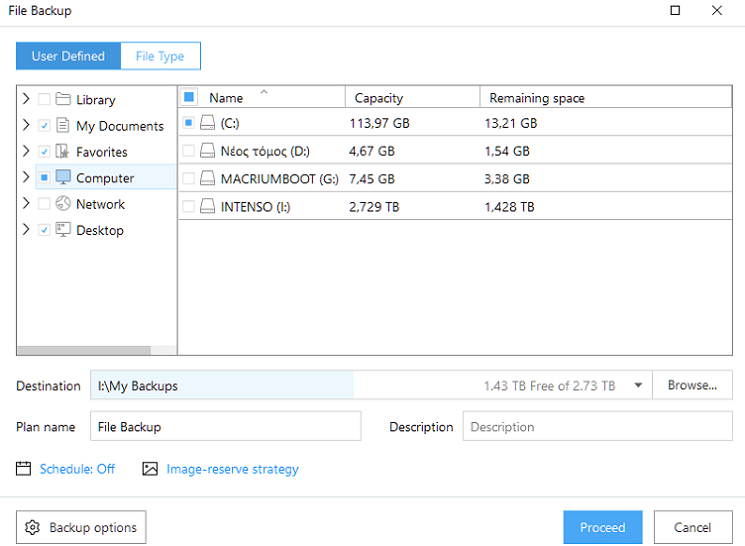Uncheck the (C:) drive checkbox
This screenshot has width=745, height=546.
coord(188,123)
